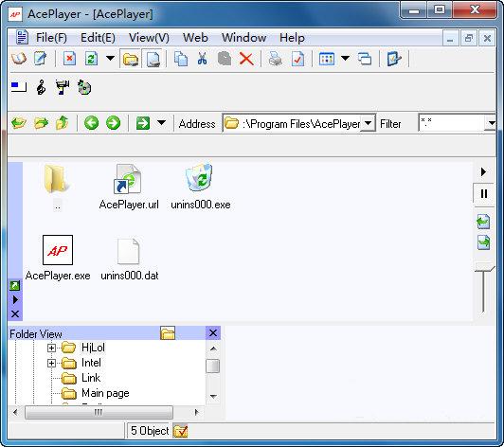Click the up one folder icon

(x=62, y=123)
